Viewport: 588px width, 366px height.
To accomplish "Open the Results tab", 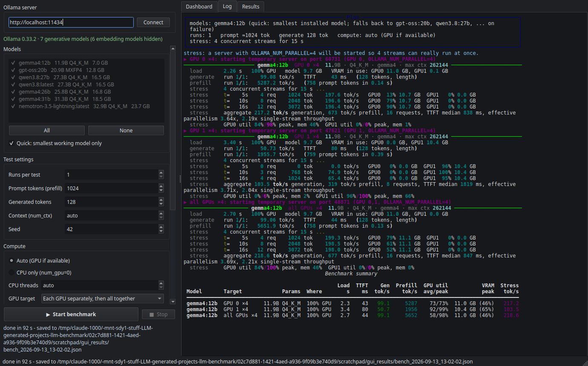I will pyautogui.click(x=251, y=6).
